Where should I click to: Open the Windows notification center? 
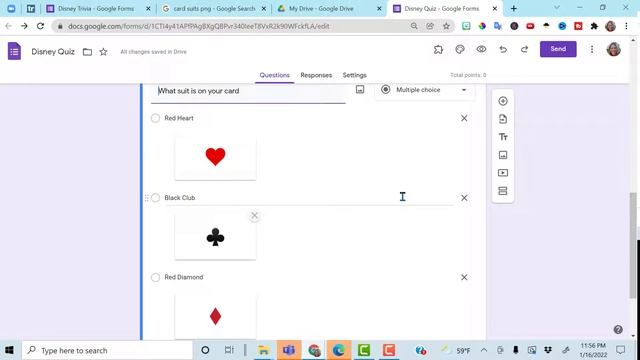coord(620,350)
